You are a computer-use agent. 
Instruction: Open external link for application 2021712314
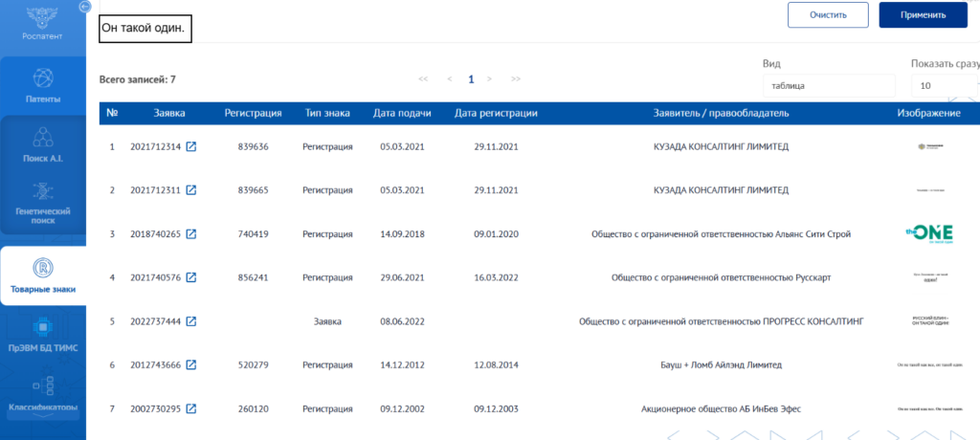pos(190,147)
